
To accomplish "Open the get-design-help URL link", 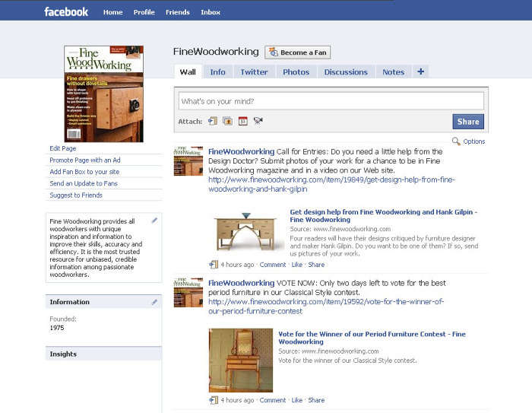I will (331, 184).
